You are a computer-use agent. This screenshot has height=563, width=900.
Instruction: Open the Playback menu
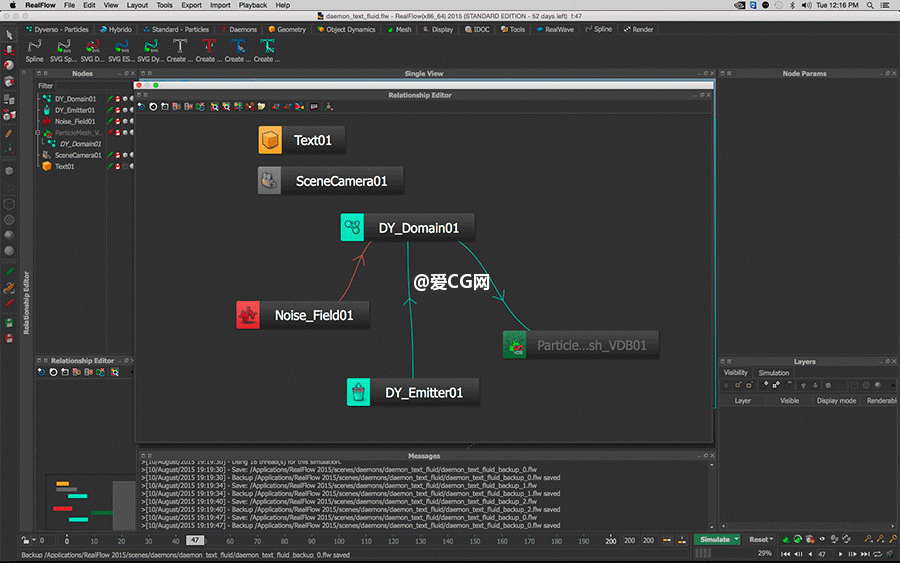coord(253,5)
